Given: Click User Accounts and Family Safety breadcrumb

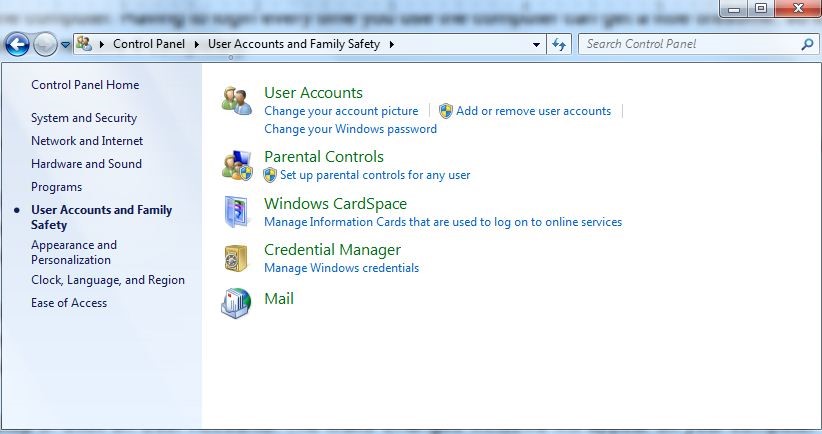Looking at the screenshot, I should [x=294, y=44].
